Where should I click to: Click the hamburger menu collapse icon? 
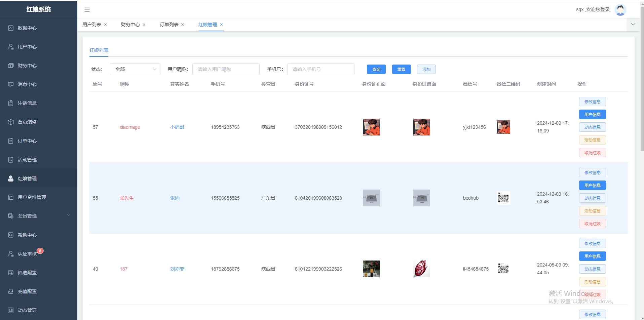87,10
